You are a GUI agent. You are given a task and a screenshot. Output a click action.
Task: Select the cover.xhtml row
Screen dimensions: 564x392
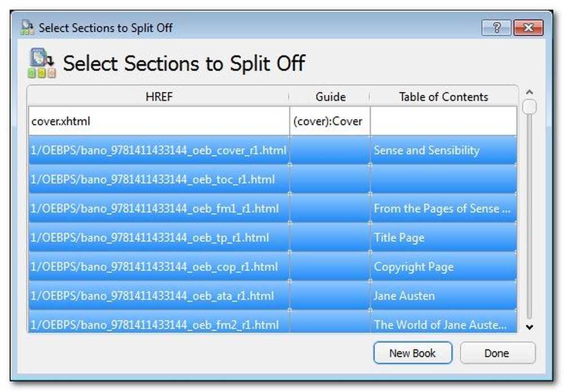[x=272, y=121]
